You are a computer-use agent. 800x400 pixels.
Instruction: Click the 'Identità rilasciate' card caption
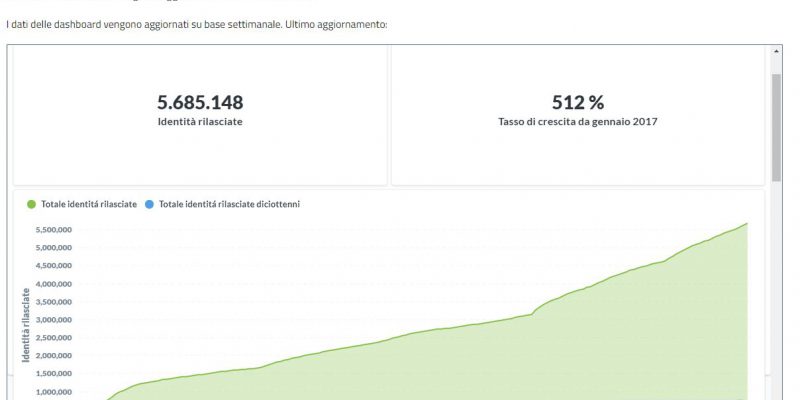click(x=200, y=122)
